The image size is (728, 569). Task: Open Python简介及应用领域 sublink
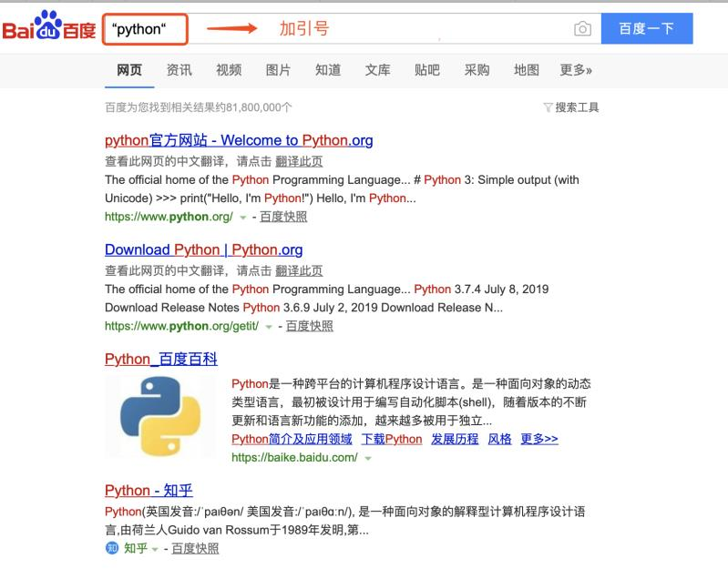292,439
